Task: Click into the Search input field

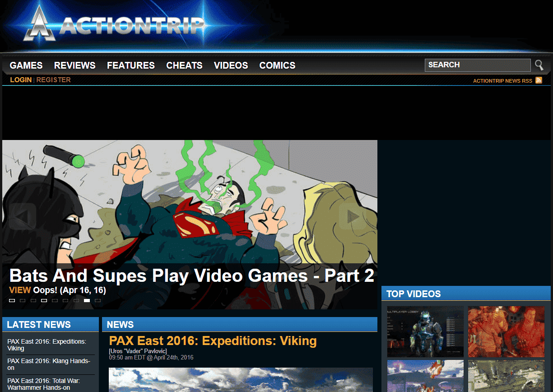Action: point(477,65)
